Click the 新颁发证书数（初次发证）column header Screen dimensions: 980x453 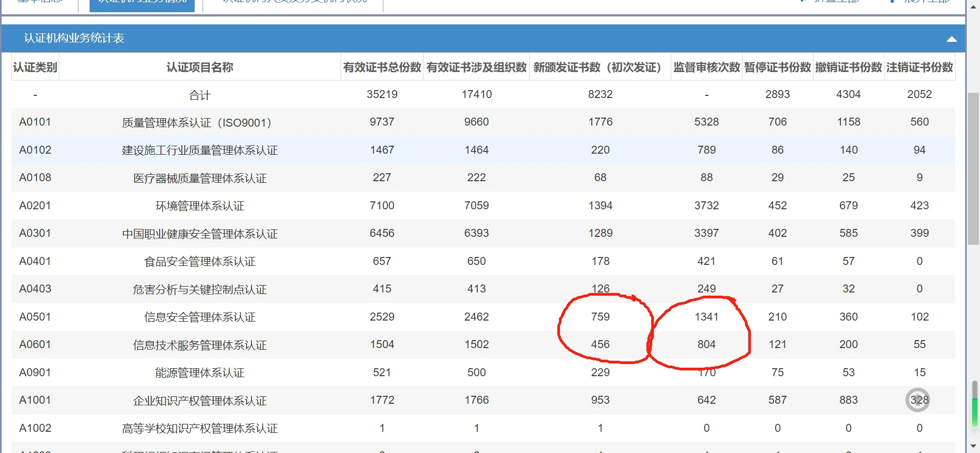click(600, 67)
